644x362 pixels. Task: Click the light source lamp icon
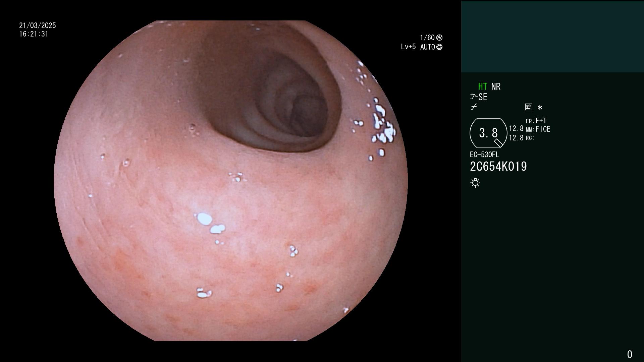pos(475,183)
